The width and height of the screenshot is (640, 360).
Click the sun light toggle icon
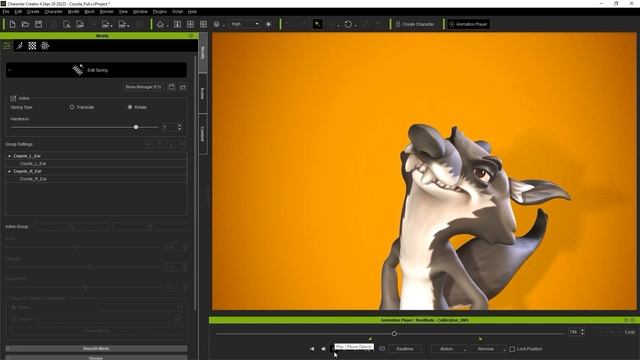(x=268, y=24)
